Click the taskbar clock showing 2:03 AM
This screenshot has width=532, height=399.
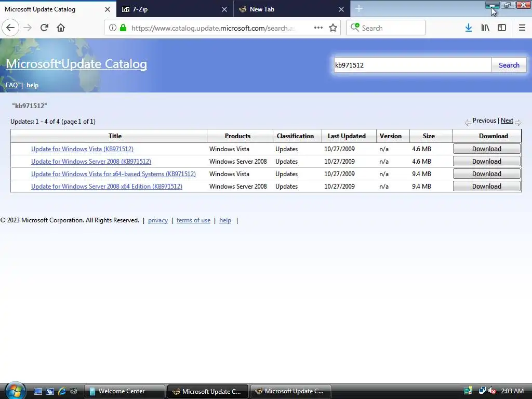coord(512,391)
